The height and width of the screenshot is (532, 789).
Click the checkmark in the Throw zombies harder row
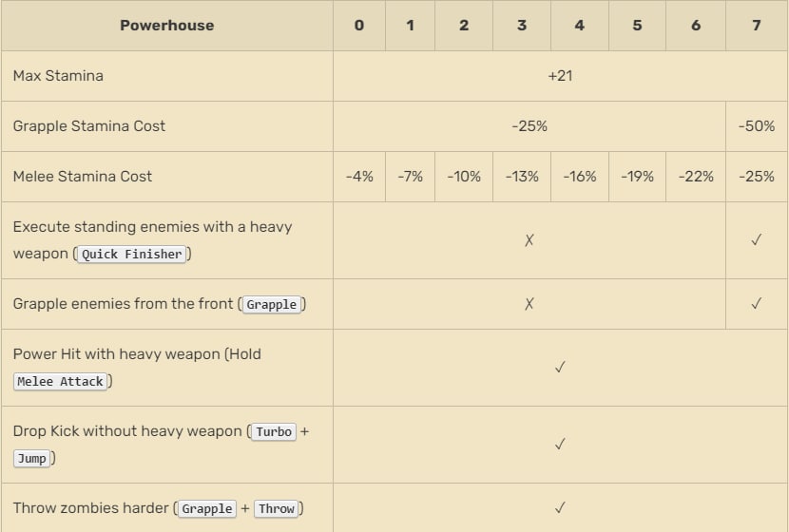[560, 508]
